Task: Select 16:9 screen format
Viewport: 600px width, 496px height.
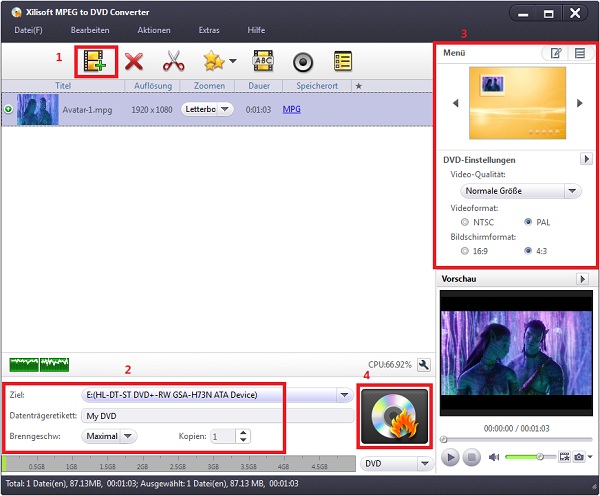Action: pyautogui.click(x=465, y=251)
